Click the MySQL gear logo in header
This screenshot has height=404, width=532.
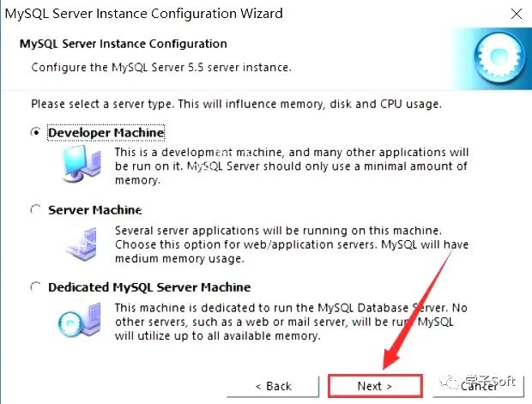[x=499, y=58]
